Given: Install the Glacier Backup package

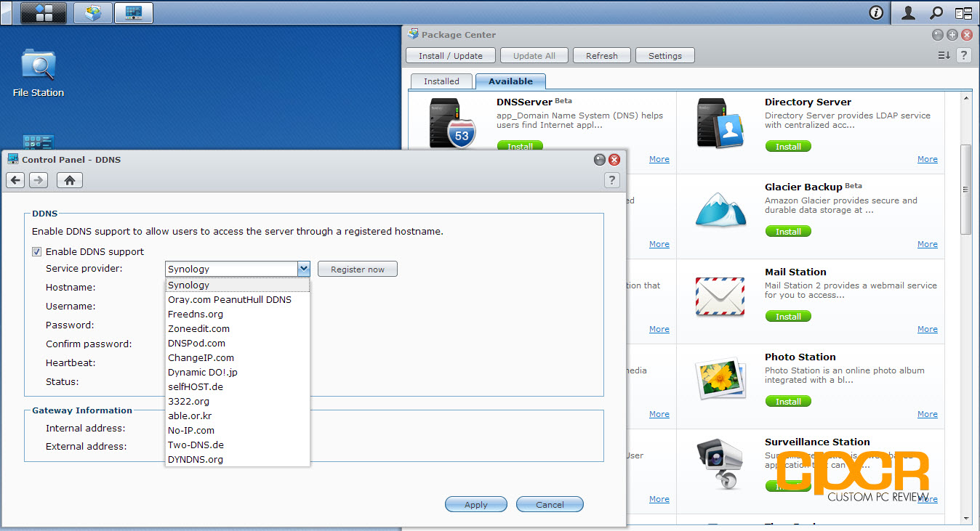Looking at the screenshot, I should [x=788, y=232].
